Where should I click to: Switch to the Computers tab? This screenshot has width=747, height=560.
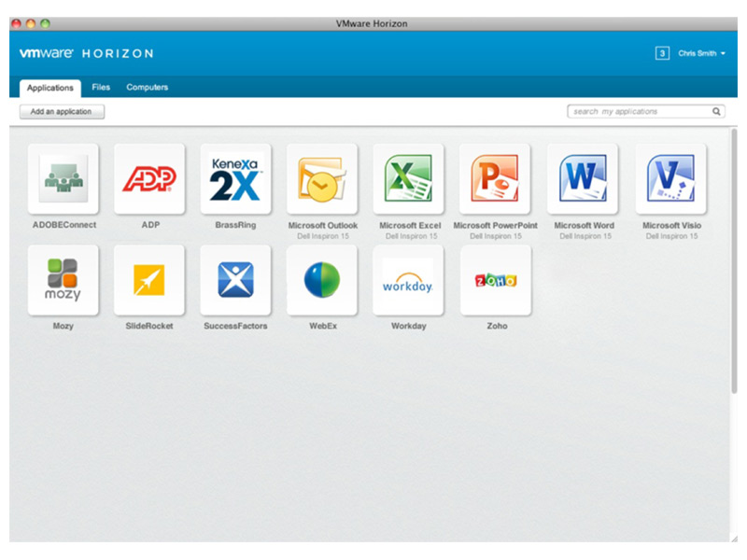pyautogui.click(x=148, y=87)
